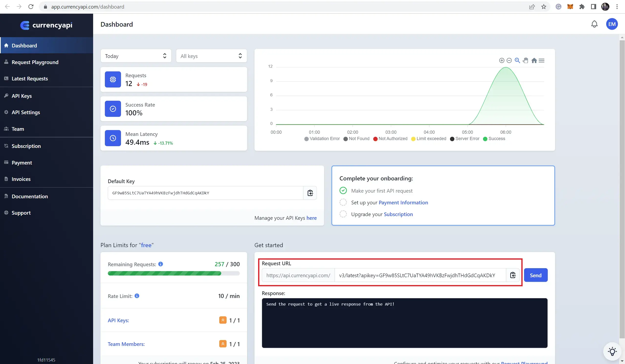The width and height of the screenshot is (625, 364).
Task: Activate the chart panning hand tool
Action: click(525, 60)
